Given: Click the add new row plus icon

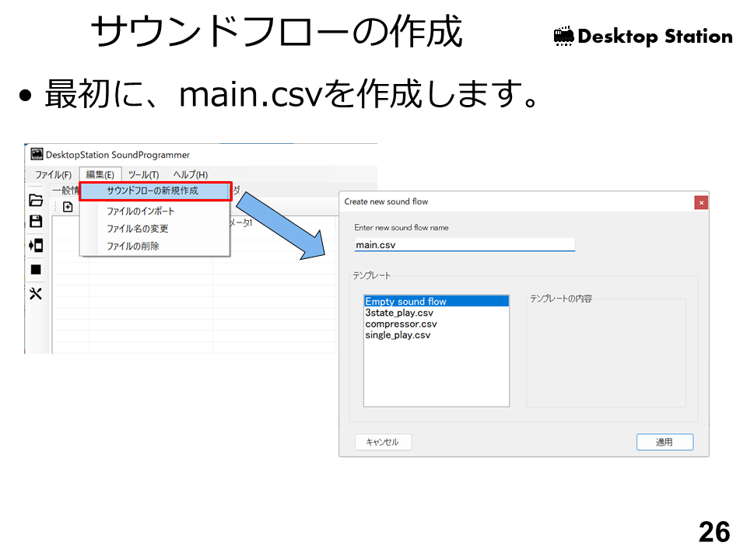Looking at the screenshot, I should pyautogui.click(x=68, y=207).
